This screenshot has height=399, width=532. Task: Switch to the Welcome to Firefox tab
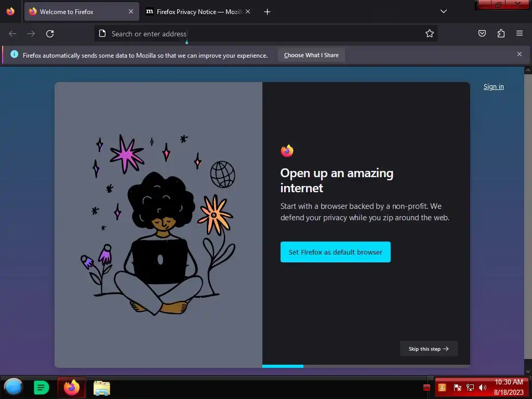[82, 11]
